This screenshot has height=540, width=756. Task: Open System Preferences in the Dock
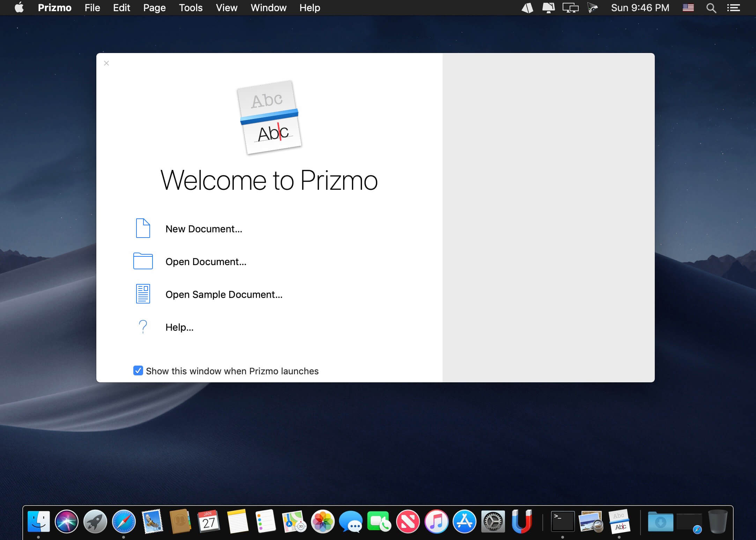(493, 522)
